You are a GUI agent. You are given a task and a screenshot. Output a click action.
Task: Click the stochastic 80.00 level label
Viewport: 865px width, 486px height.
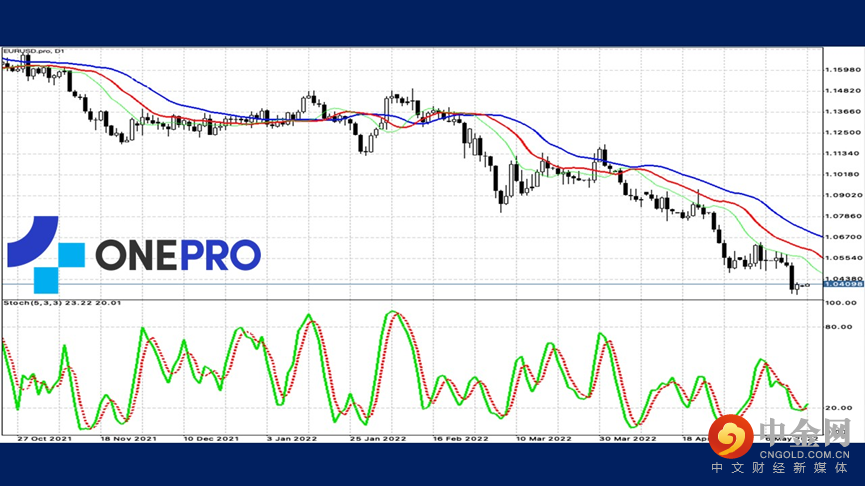pyautogui.click(x=838, y=326)
